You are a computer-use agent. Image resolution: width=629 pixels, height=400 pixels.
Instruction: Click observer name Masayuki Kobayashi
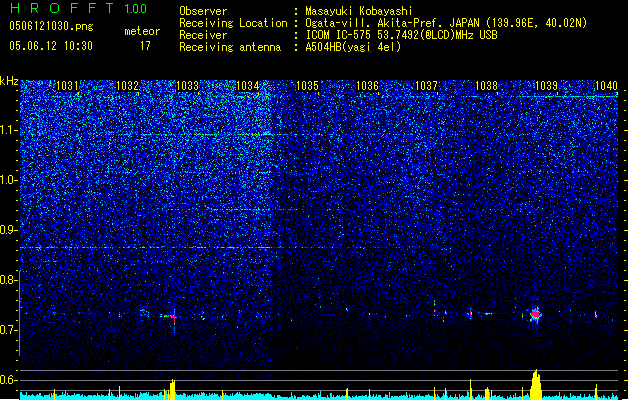coord(359,11)
